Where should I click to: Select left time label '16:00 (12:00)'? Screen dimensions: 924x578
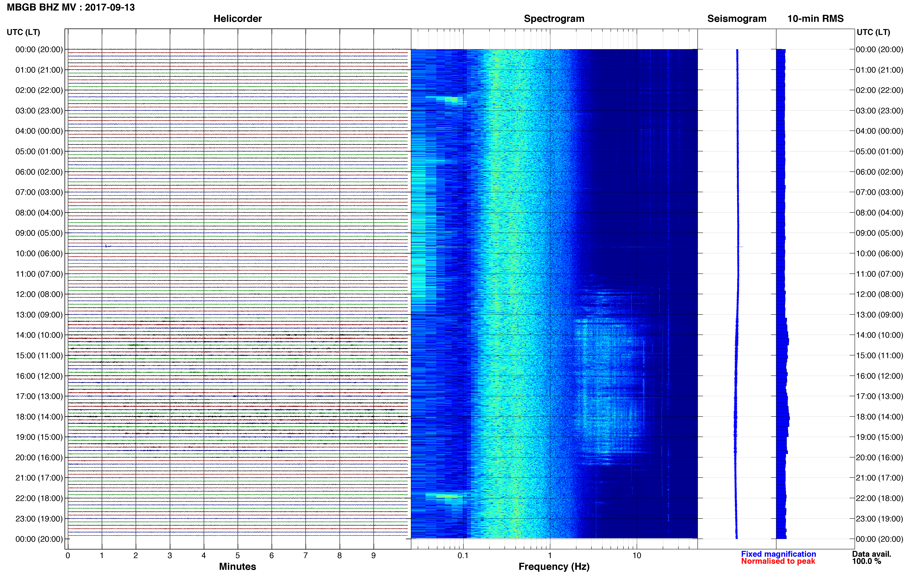point(39,376)
